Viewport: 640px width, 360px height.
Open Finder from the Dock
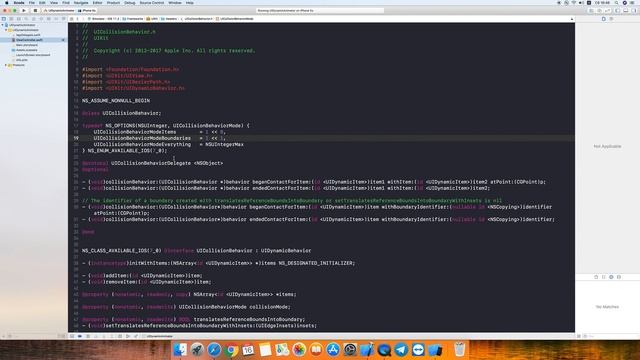tap(180, 350)
